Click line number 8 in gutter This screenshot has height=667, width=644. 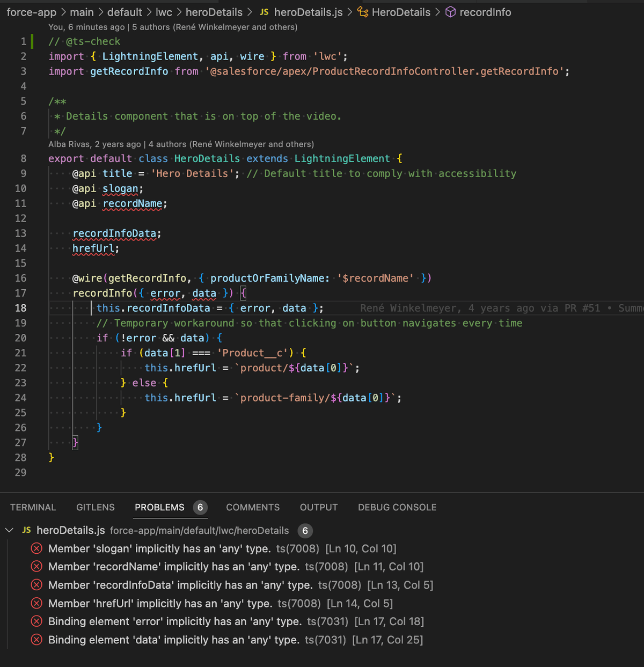pos(23,158)
